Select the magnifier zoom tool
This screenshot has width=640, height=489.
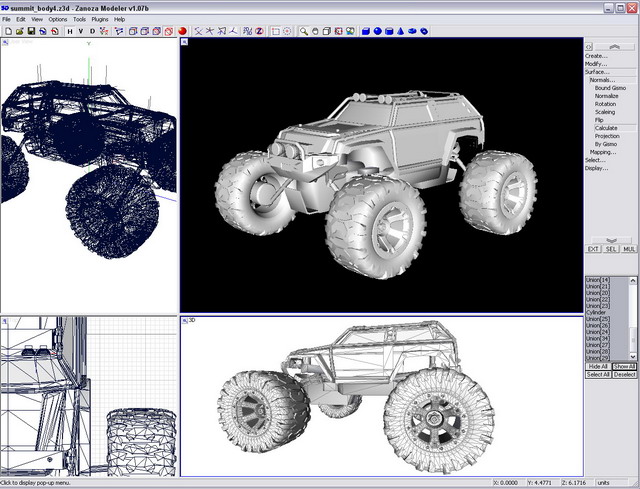coord(303,31)
